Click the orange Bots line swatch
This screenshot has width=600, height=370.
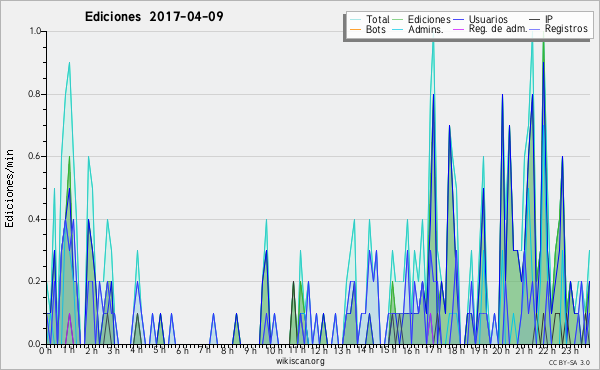355,29
